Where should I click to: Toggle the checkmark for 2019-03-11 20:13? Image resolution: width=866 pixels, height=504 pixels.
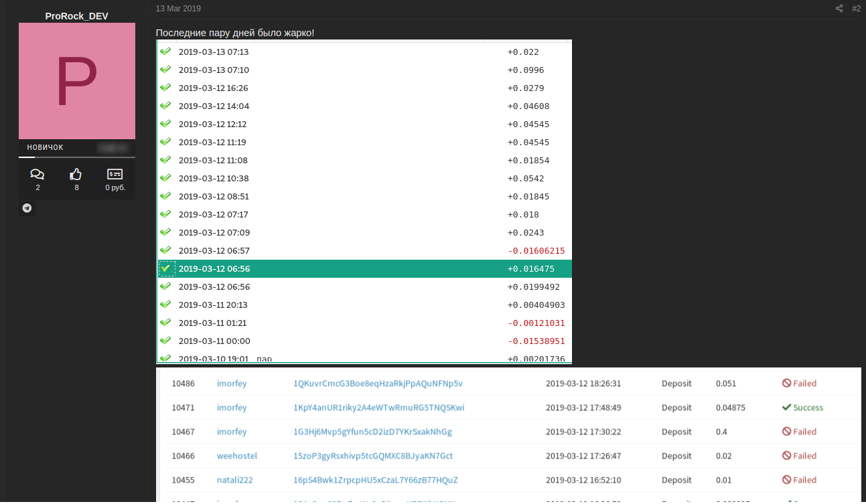point(166,305)
